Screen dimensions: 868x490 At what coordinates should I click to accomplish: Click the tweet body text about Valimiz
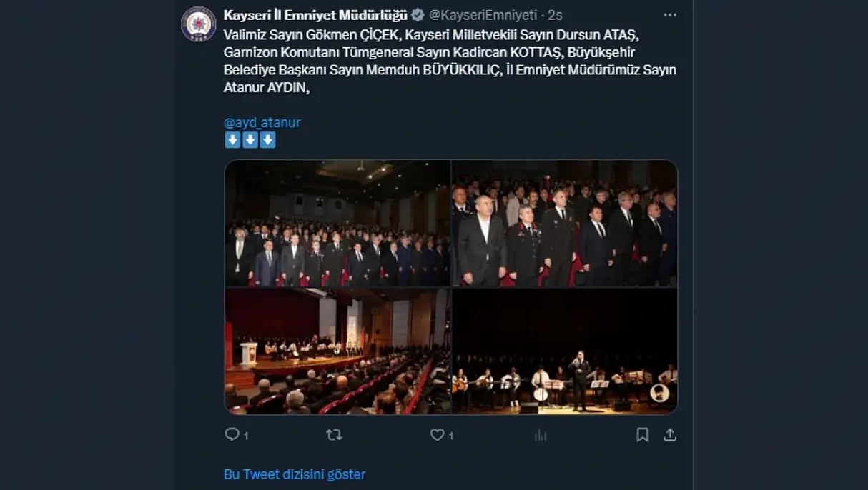(x=450, y=61)
